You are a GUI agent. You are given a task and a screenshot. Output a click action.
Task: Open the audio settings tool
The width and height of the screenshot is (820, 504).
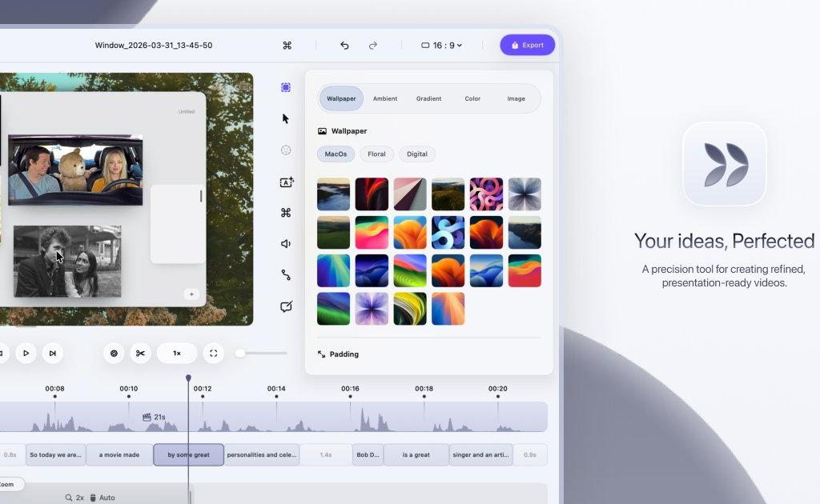pos(286,244)
